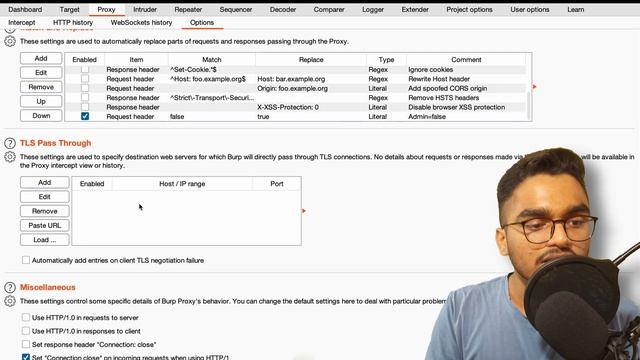Screen dimensions: 640x360
Task: Toggle automatically add entries on TLS failure
Action: point(26,260)
